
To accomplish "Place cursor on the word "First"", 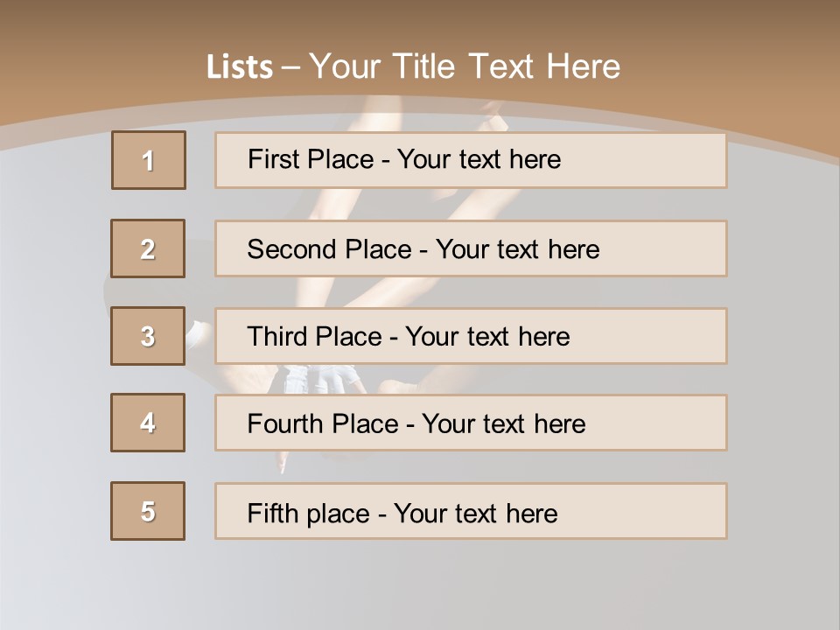I will tap(273, 159).
